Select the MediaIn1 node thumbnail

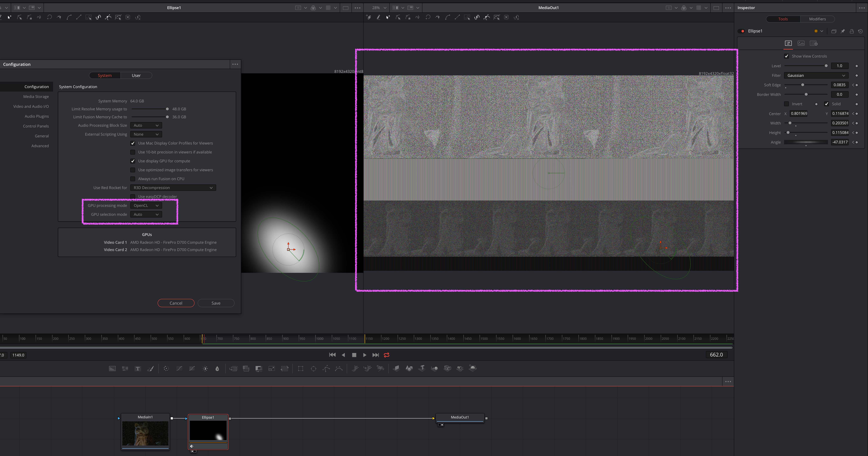tap(145, 433)
